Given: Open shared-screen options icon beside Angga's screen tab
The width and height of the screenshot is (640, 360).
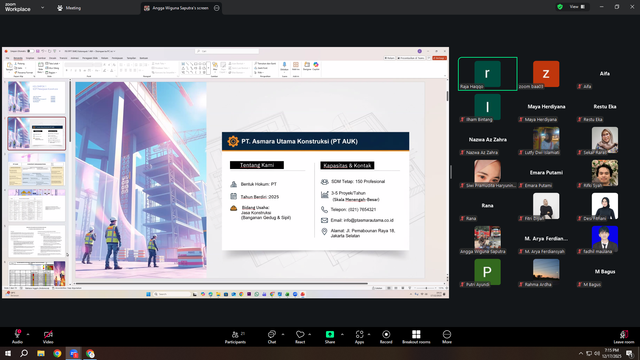Looking at the screenshot, I should tap(217, 8).
